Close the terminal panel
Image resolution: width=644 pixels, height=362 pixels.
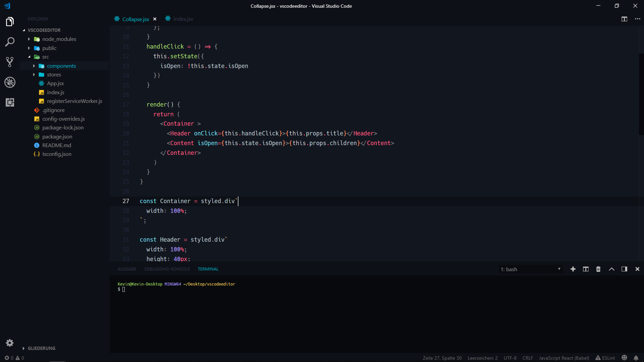click(x=637, y=269)
